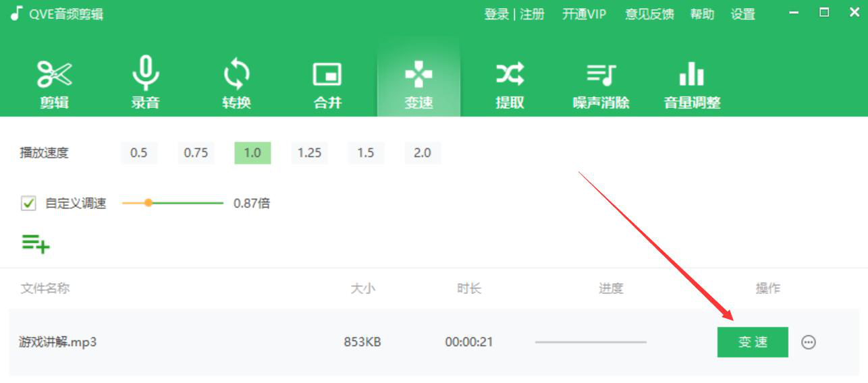Image resolution: width=868 pixels, height=383 pixels.
Task: Select the 1.0 playback speed
Action: pos(252,153)
